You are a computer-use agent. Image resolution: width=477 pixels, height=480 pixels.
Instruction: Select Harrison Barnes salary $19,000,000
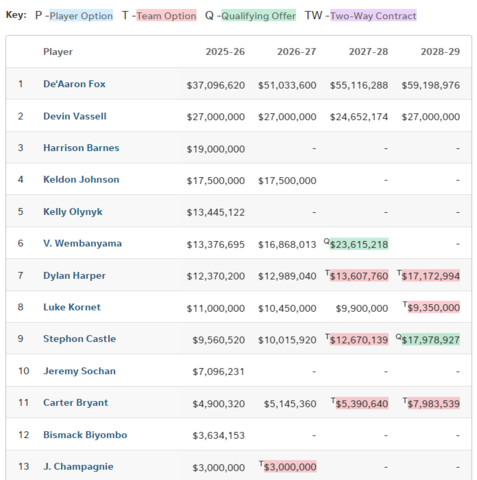point(216,149)
